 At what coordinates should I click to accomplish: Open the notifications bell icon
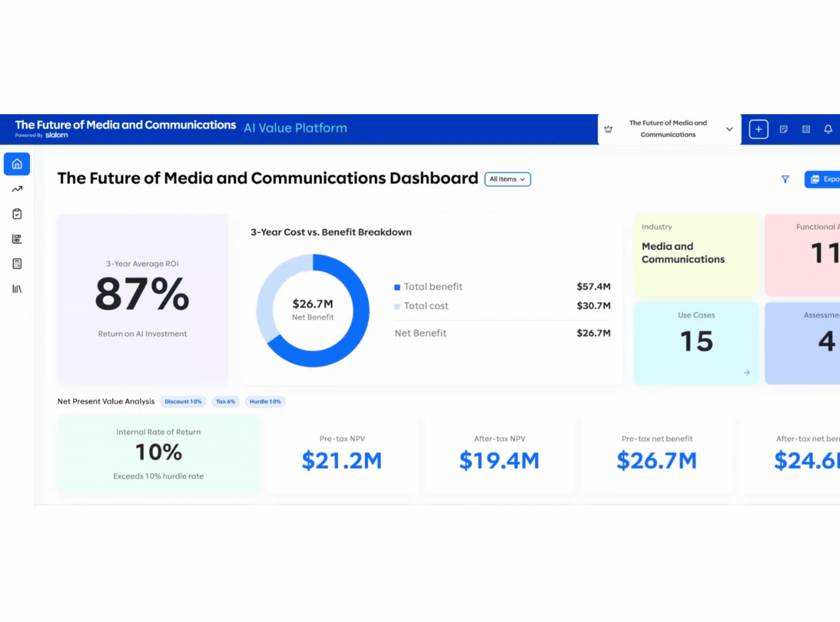828,129
